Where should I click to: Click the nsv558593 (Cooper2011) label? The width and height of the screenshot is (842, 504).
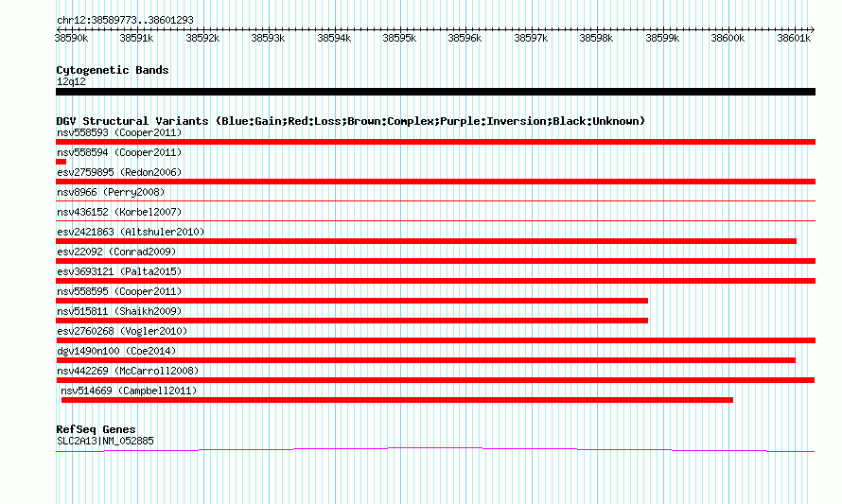tap(119, 132)
